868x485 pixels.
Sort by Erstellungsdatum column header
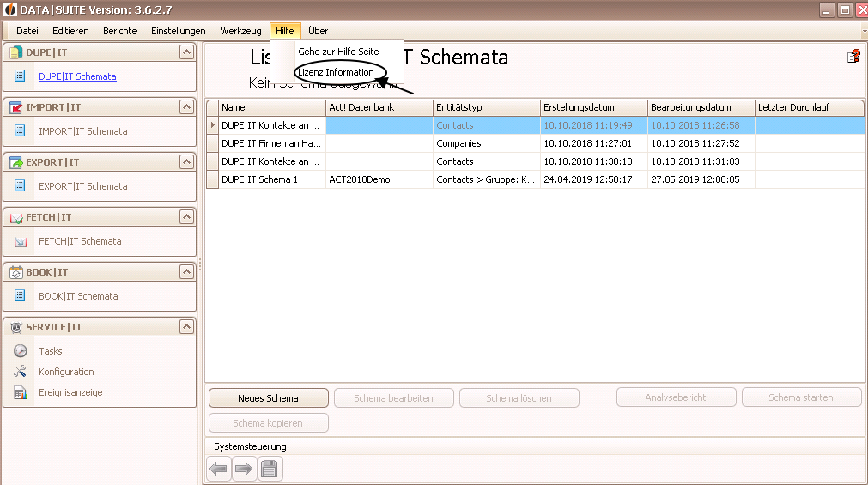tap(594, 107)
